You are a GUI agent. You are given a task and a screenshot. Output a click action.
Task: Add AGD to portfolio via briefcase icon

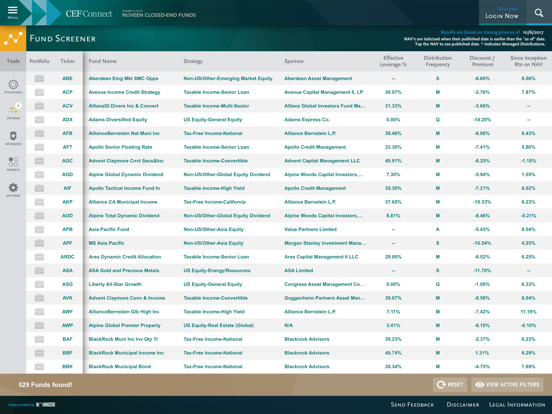[39, 174]
